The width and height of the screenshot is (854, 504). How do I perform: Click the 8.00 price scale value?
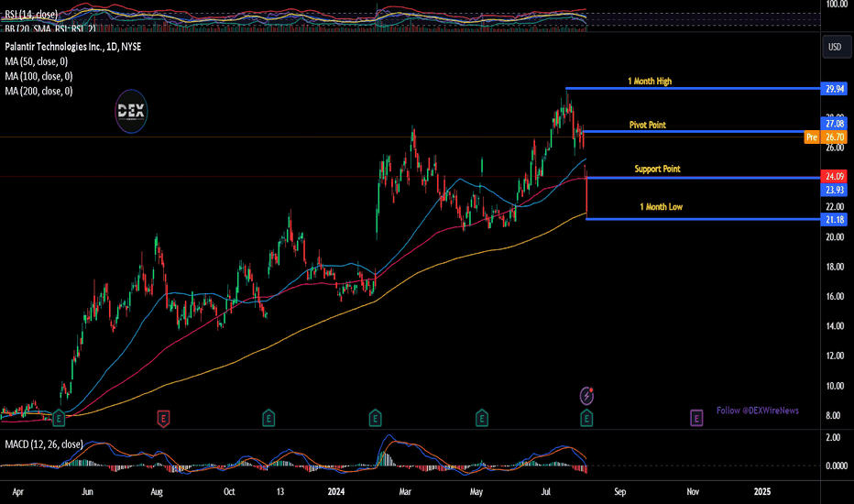833,416
